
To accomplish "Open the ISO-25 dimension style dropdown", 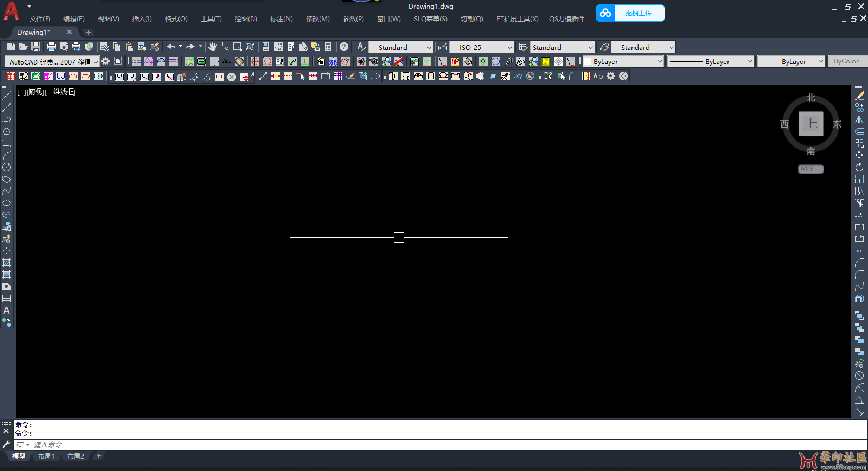I will point(482,47).
